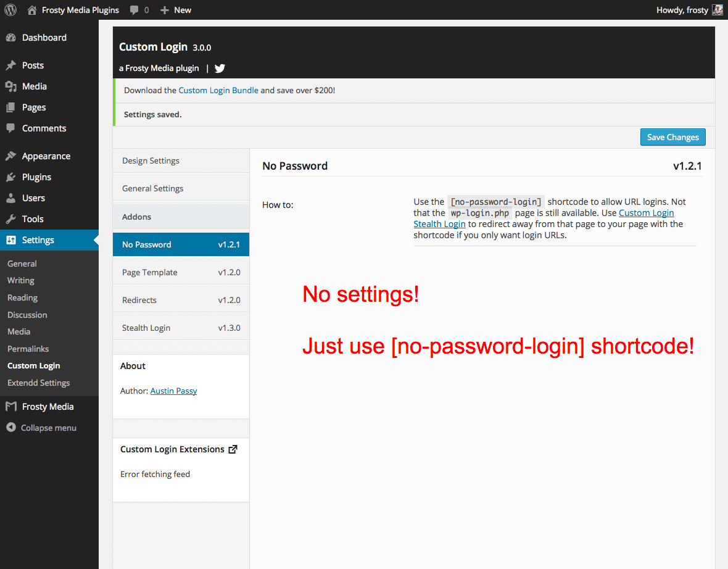Open Users admin page
The width and height of the screenshot is (728, 569).
pos(49,198)
